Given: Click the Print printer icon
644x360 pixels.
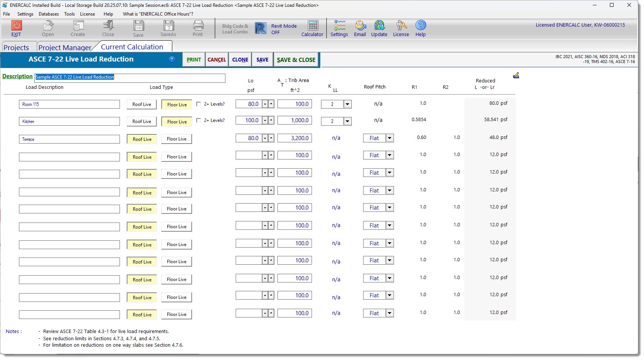Looking at the screenshot, I should tap(198, 25).
